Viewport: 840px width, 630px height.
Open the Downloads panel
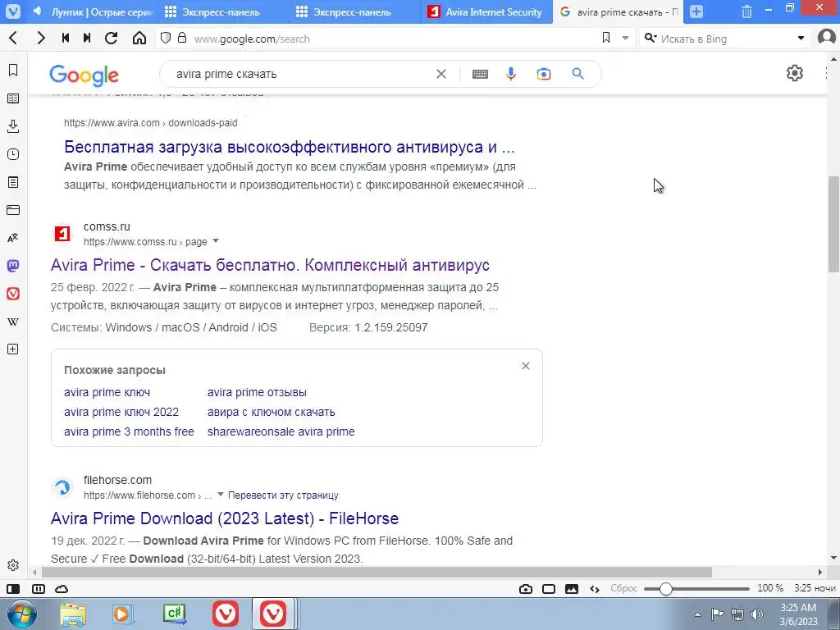click(13, 126)
